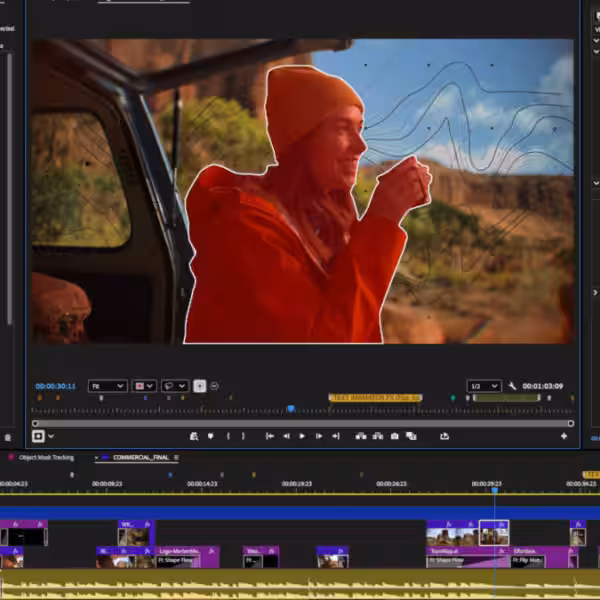Viewport: 600px width, 600px height.
Task: Step back one frame in the monitor
Action: (x=286, y=436)
